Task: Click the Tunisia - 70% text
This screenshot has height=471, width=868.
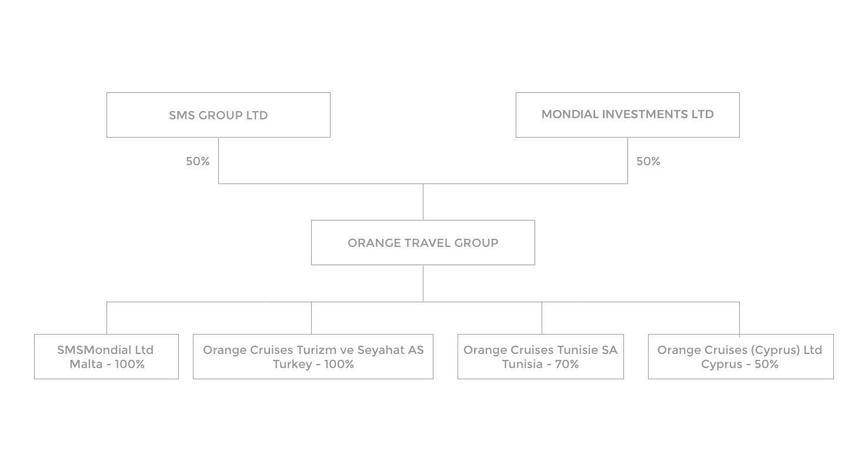Action: (x=540, y=364)
